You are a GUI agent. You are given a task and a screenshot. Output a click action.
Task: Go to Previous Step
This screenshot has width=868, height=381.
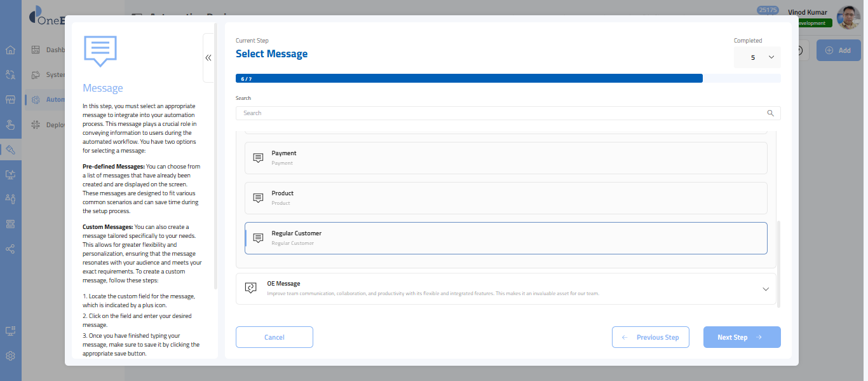point(651,337)
